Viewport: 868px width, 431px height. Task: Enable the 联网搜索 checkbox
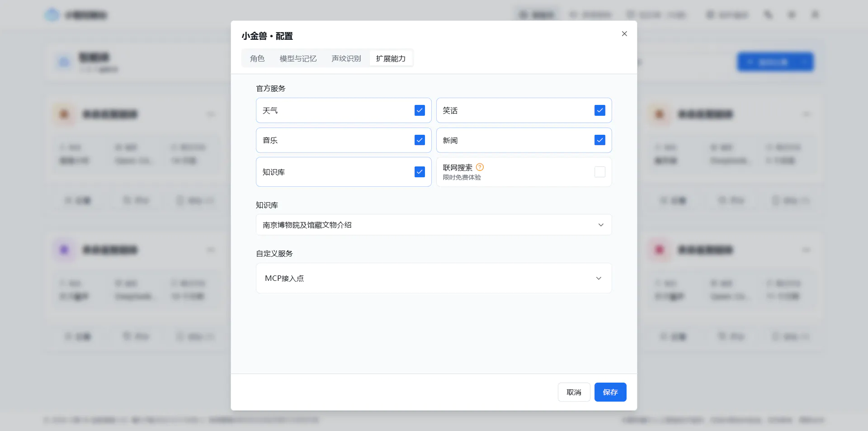coord(600,172)
